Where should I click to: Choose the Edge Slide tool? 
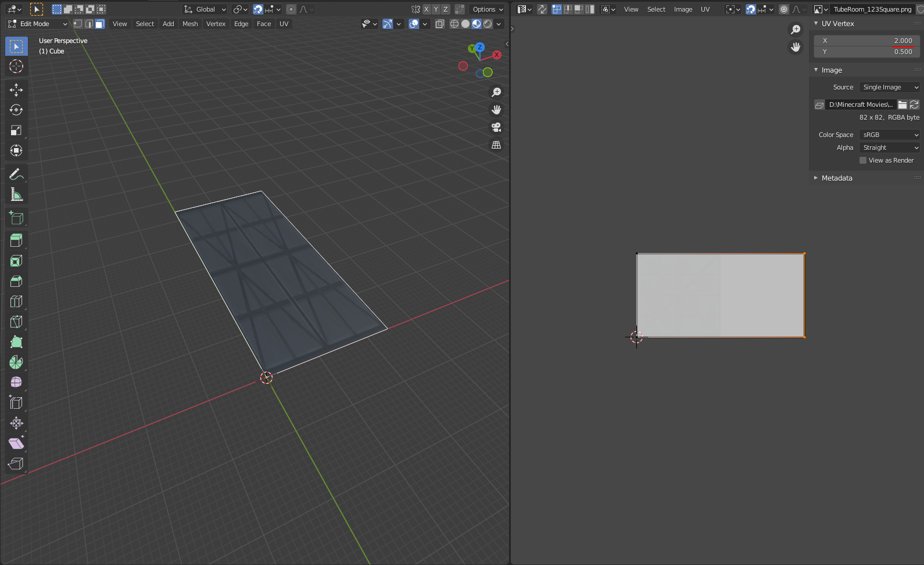[x=16, y=402]
